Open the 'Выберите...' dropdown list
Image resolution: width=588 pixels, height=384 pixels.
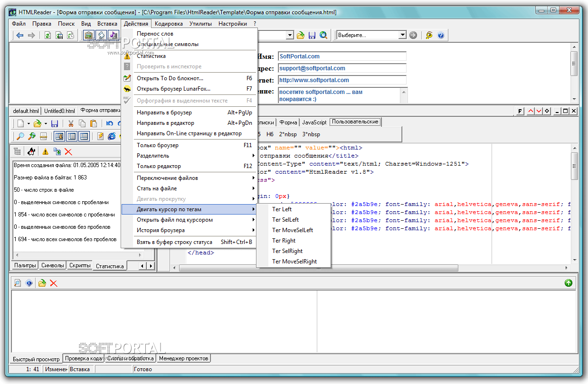[402, 35]
